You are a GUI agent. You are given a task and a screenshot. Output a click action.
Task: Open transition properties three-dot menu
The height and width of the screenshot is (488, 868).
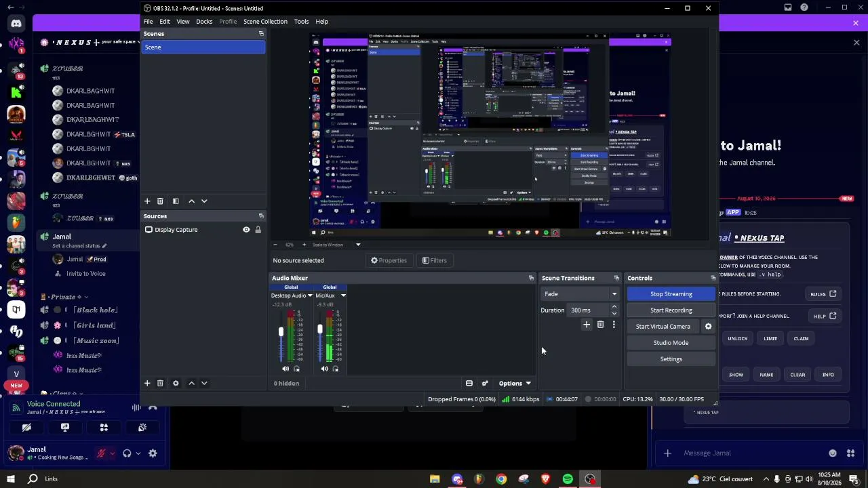click(614, 325)
